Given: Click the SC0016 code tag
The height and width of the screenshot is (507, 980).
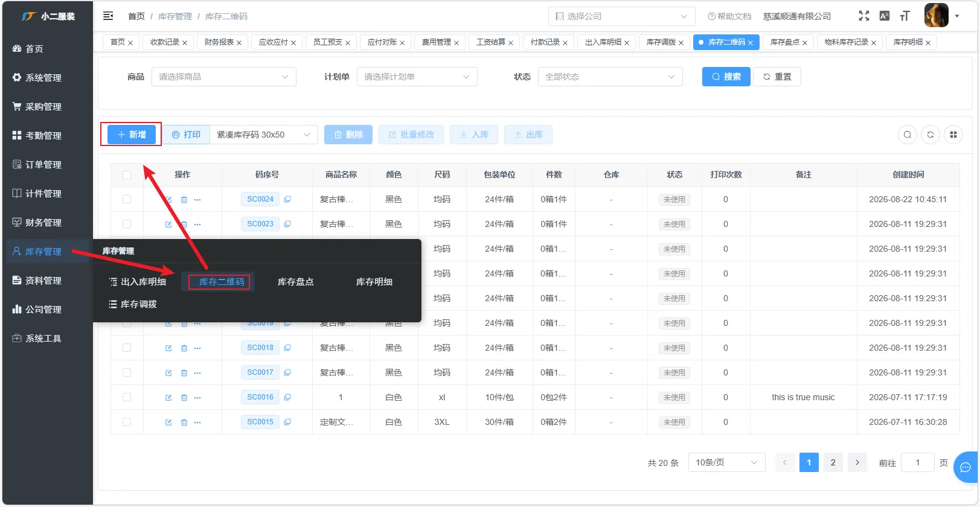Looking at the screenshot, I should [x=260, y=397].
